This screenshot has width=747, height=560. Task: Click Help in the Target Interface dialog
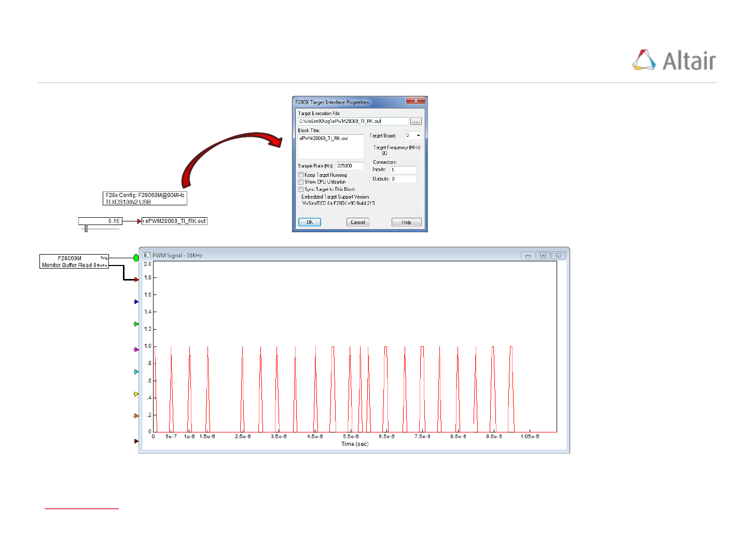pyautogui.click(x=406, y=222)
